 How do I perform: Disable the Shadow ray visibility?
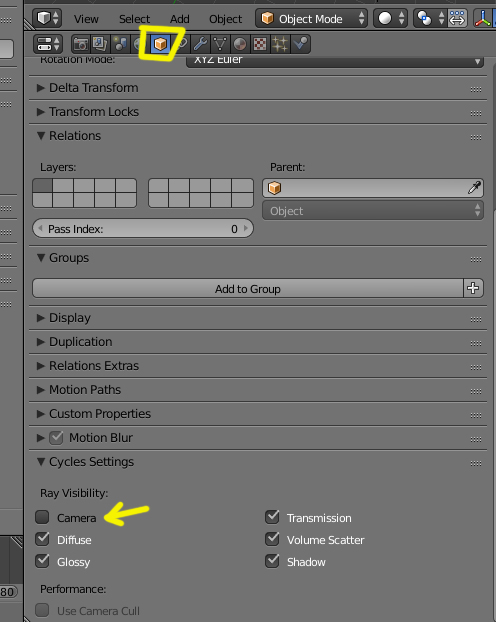273,561
